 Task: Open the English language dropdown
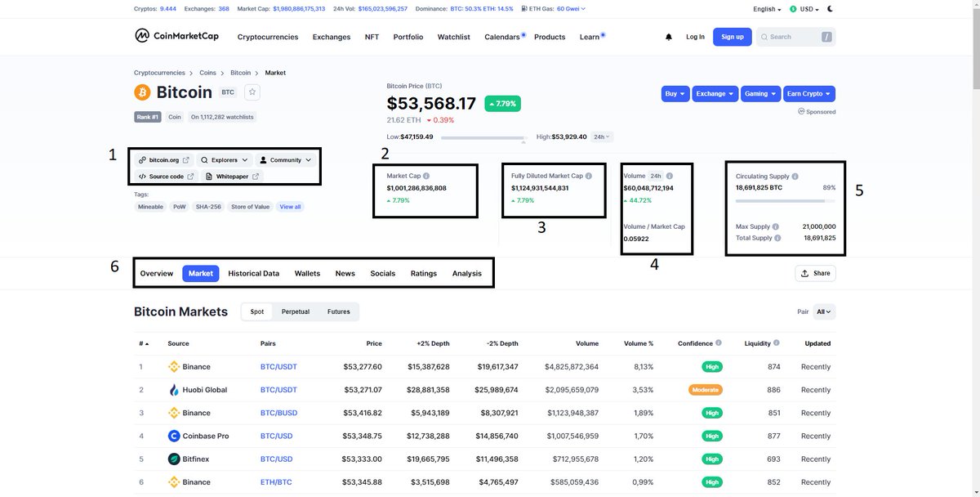click(767, 9)
